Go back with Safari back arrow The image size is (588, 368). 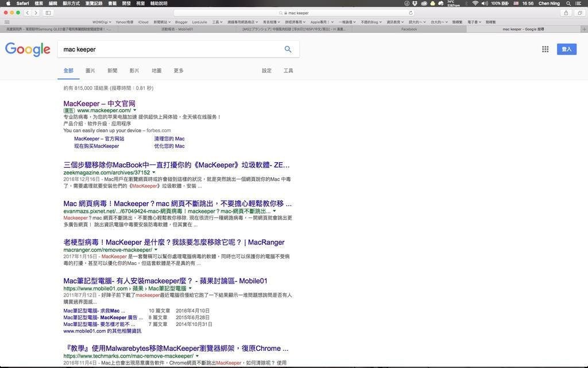click(x=27, y=13)
